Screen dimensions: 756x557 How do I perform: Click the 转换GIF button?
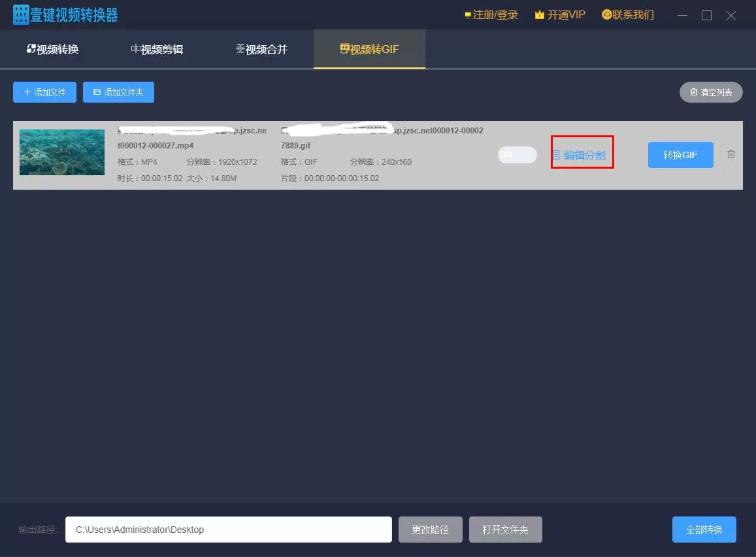pyautogui.click(x=680, y=155)
